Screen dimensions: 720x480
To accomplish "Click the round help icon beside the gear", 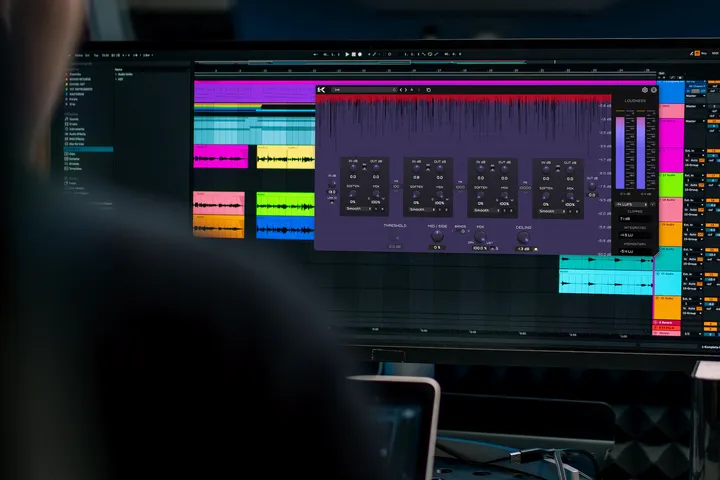I will tap(653, 90).
